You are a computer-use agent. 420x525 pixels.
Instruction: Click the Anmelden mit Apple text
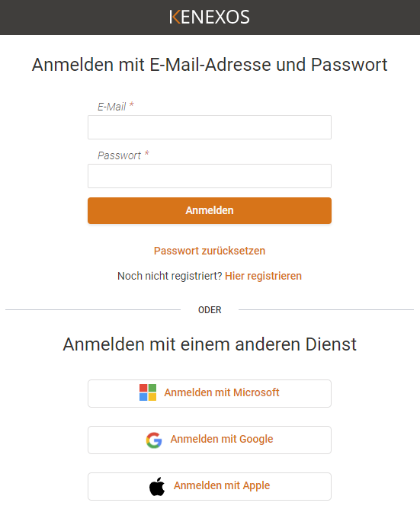click(x=222, y=485)
